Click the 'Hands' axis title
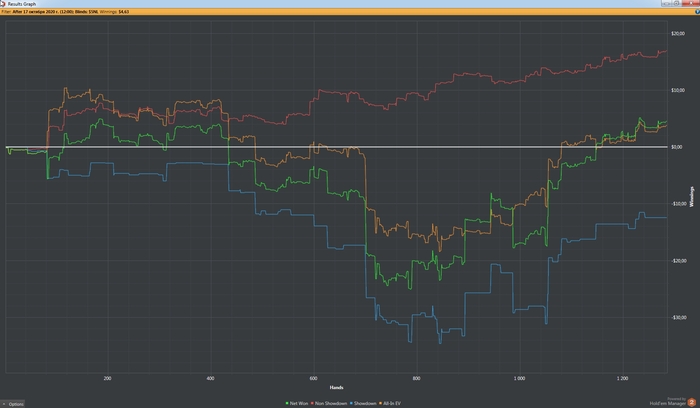The height and width of the screenshot is (408, 700). [x=336, y=387]
